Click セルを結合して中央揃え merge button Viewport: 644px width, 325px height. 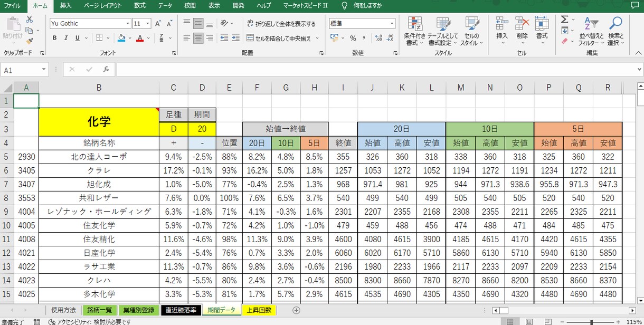click(x=279, y=38)
